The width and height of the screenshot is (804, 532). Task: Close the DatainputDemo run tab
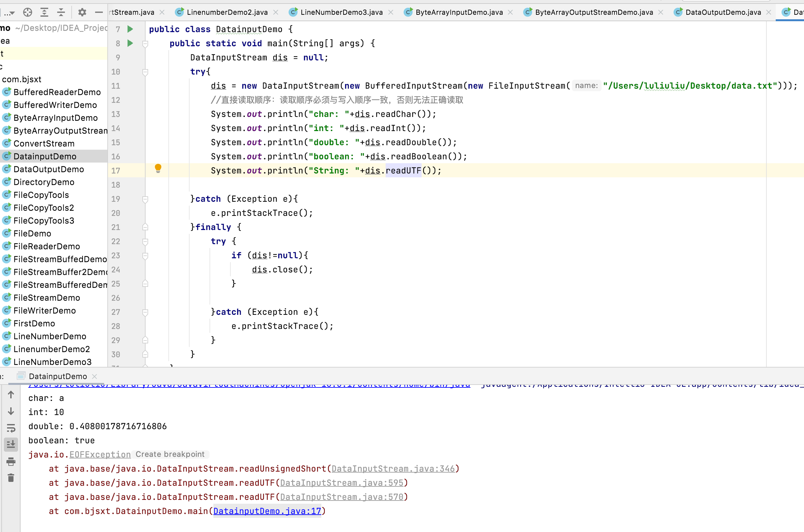click(x=95, y=376)
